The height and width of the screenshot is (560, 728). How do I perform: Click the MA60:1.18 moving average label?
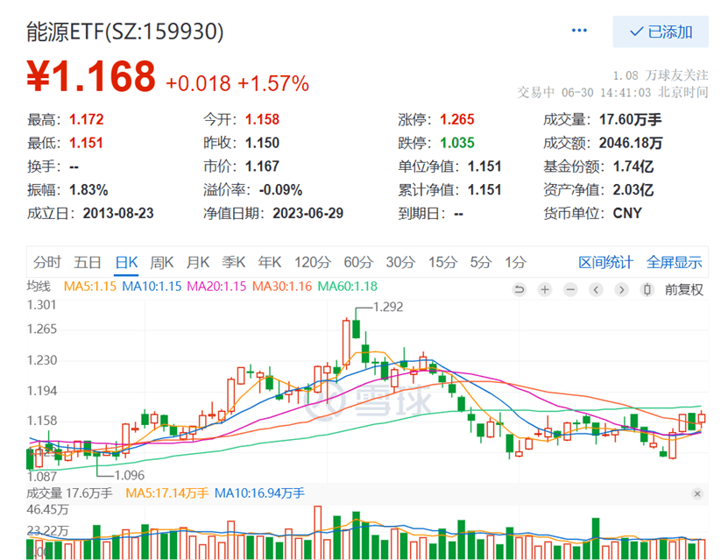coord(347,286)
